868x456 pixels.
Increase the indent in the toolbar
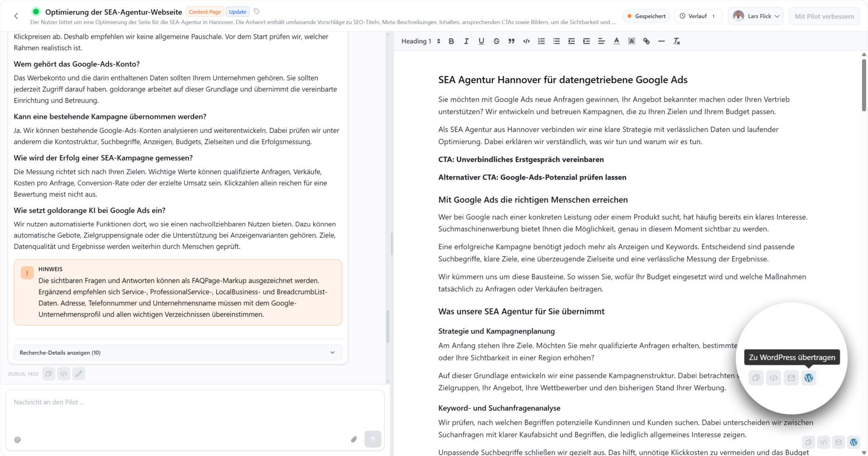pos(586,41)
